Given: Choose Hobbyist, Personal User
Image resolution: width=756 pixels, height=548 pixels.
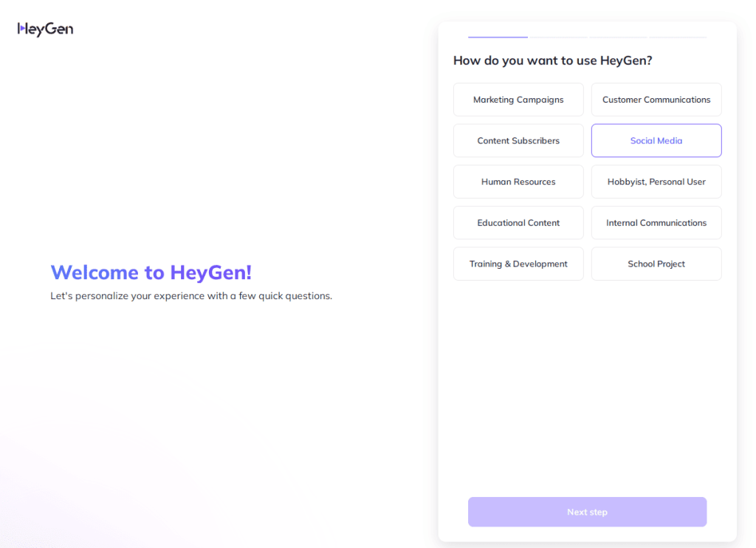Looking at the screenshot, I should [x=656, y=181].
